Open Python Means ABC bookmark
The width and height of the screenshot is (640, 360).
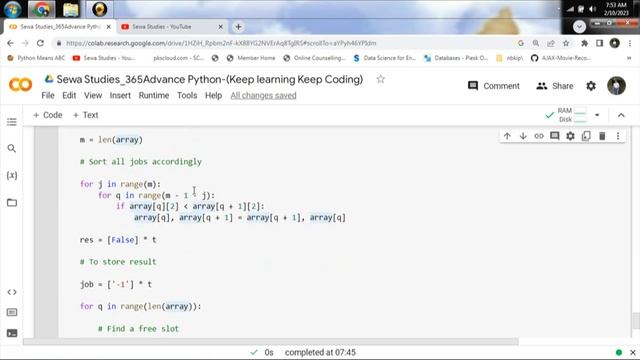coord(36,58)
